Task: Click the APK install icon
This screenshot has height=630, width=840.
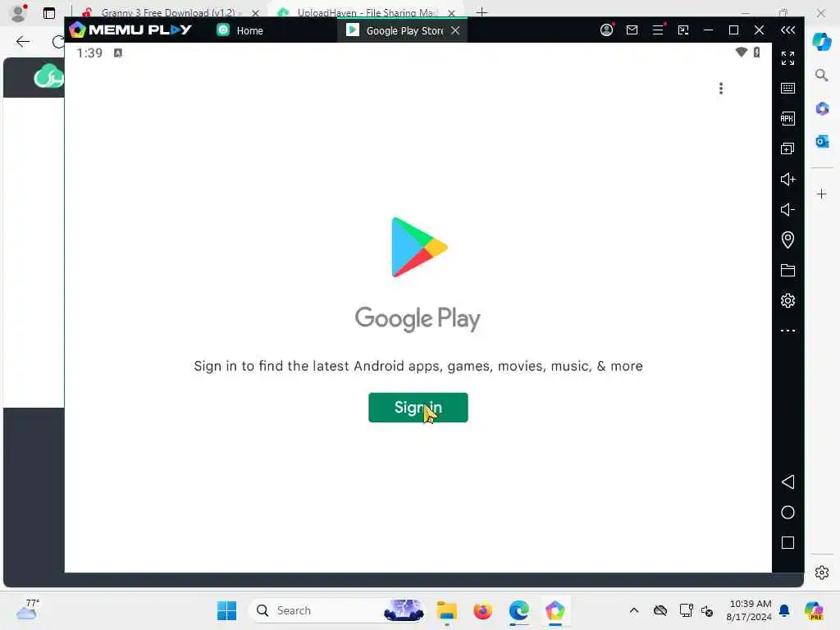Action: [787, 118]
